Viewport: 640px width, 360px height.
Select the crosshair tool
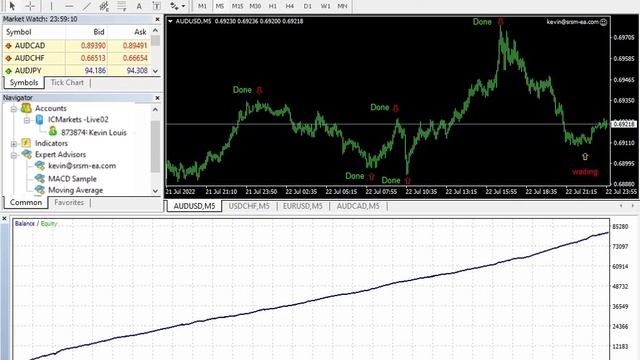tap(30, 6)
